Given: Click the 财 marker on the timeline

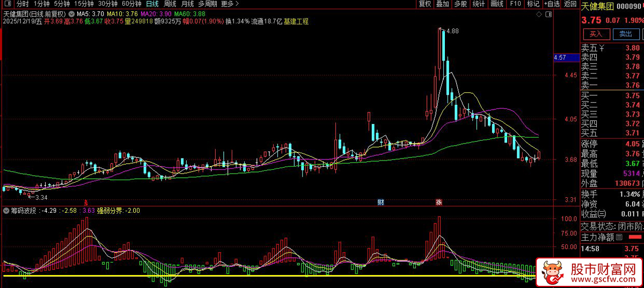Looking at the screenshot, I should (x=380, y=203).
